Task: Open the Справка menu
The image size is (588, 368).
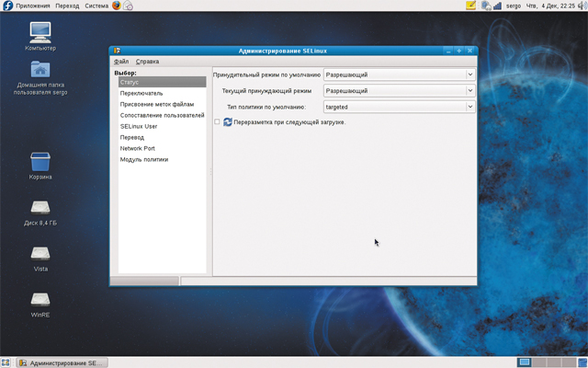Action: tap(147, 62)
